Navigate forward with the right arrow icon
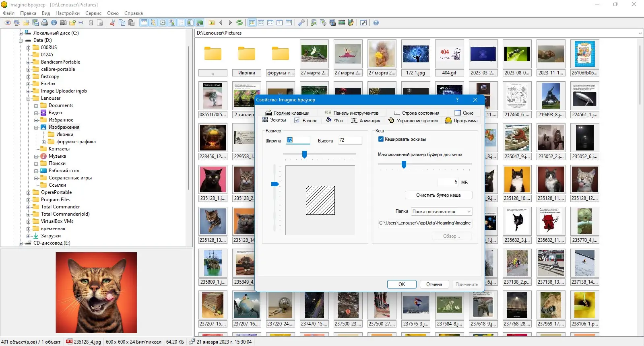The image size is (644, 346). click(230, 23)
